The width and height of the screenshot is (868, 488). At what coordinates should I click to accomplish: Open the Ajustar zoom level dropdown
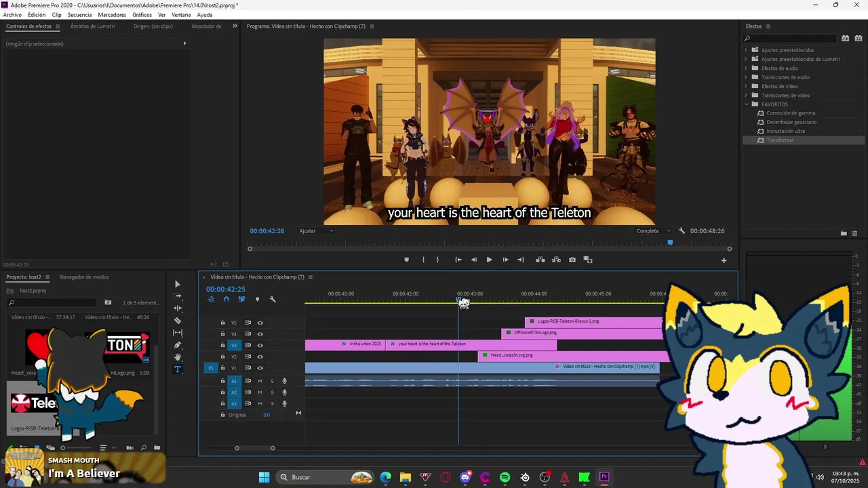[317, 231]
